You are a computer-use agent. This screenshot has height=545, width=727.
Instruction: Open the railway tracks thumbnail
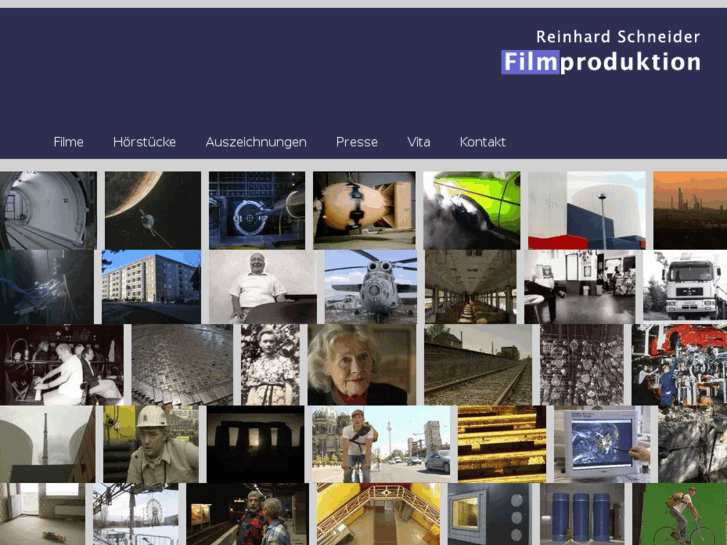[x=478, y=365]
